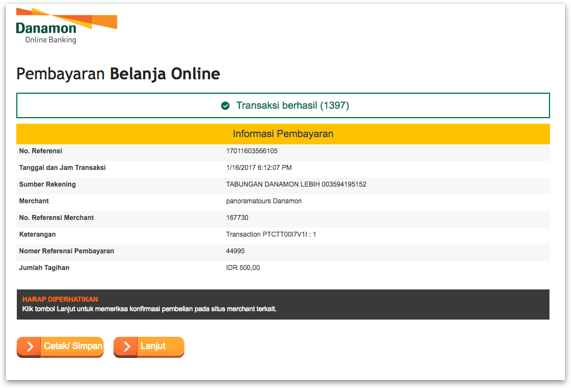Click the merchant reference value 167730
This screenshot has width=571, height=388.
(x=237, y=218)
